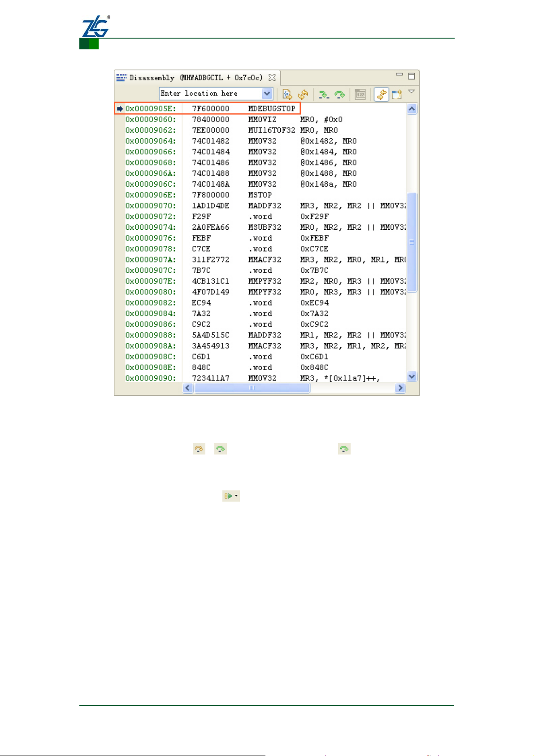Click opcode 4F07D149

211,292
